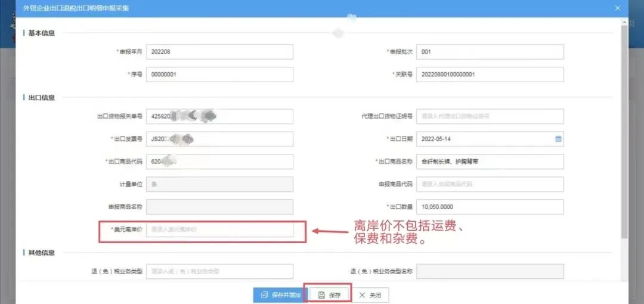Click the 出口信息 section heading
Image resolution: width=644 pixels, height=304 pixels.
point(41,98)
